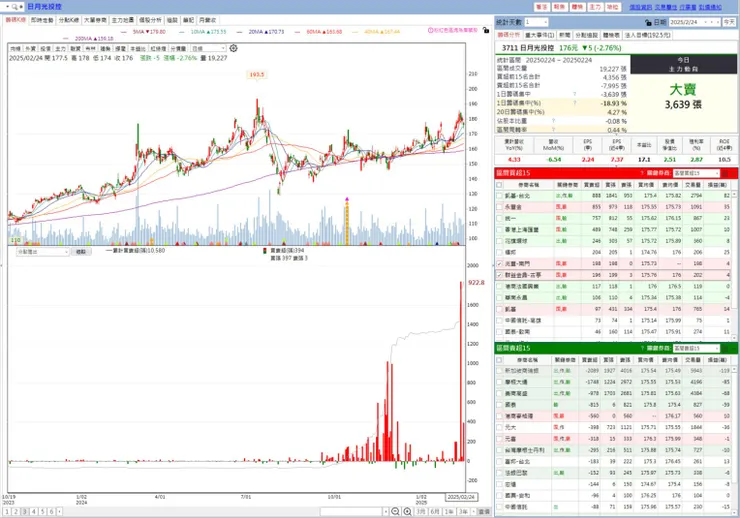Click the first blue link in top right corner
740x518 pixels.
pos(640,7)
